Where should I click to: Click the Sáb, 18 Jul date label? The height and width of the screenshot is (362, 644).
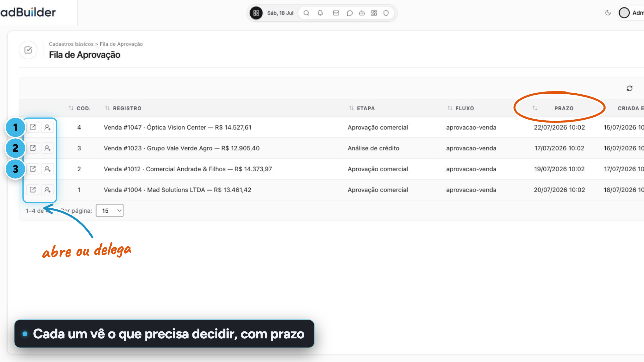click(x=280, y=13)
